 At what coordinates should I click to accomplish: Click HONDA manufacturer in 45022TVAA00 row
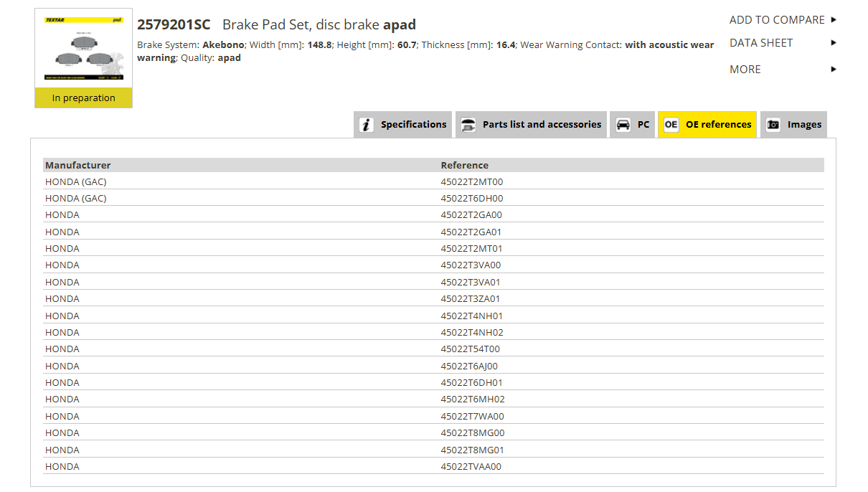(62, 467)
